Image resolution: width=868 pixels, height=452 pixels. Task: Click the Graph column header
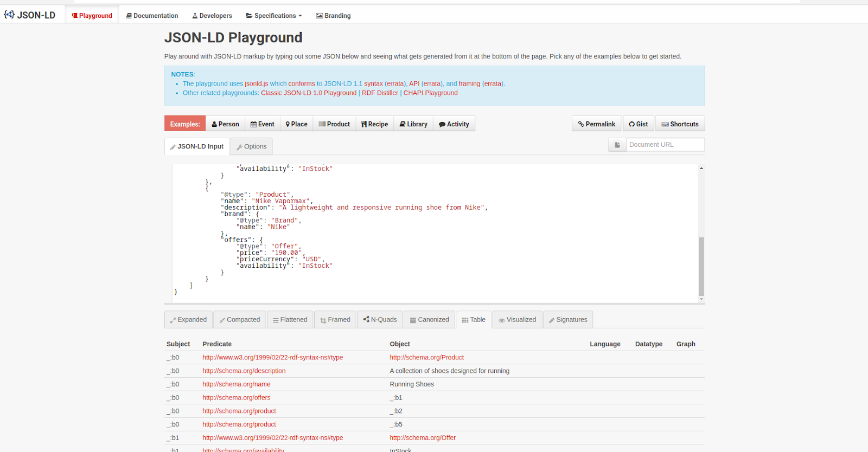[686, 344]
